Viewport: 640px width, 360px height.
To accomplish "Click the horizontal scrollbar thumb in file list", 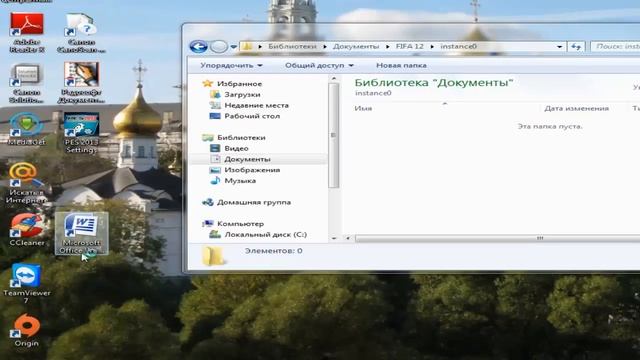I will point(498,238).
